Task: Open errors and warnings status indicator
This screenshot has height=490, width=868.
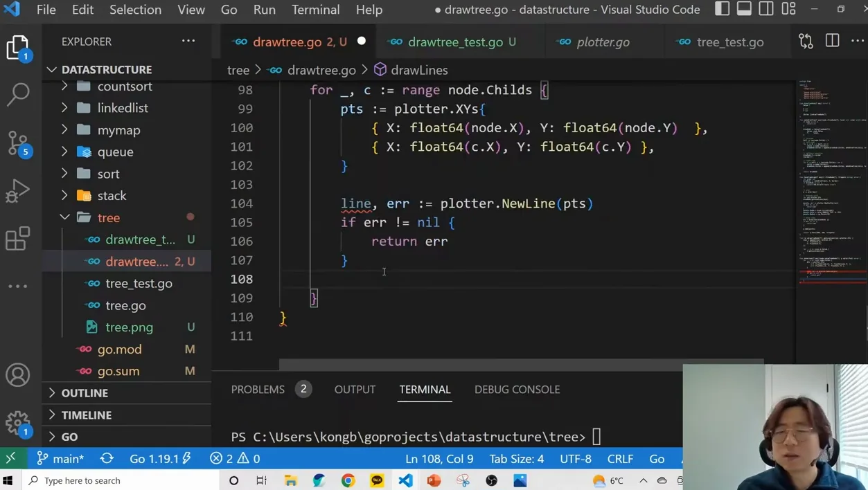Action: (235, 458)
